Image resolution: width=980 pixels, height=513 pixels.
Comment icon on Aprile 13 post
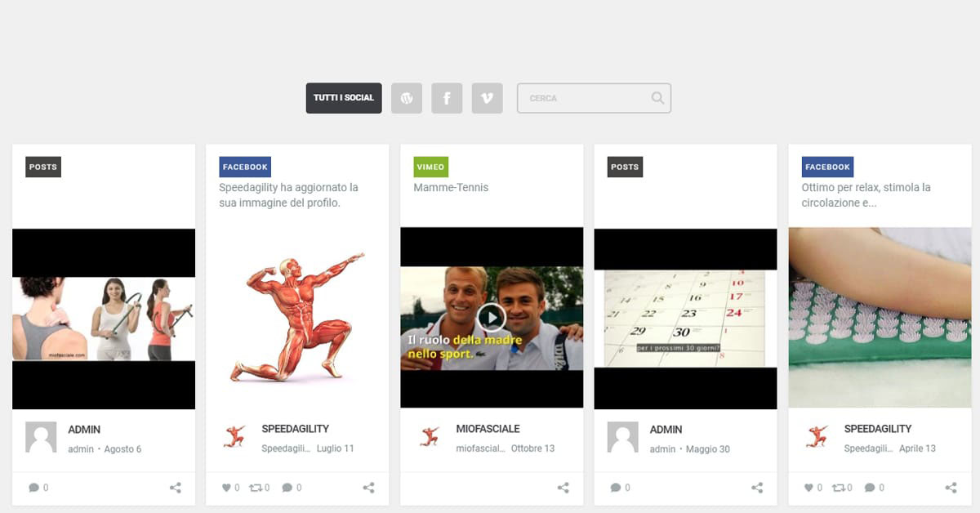point(874,488)
